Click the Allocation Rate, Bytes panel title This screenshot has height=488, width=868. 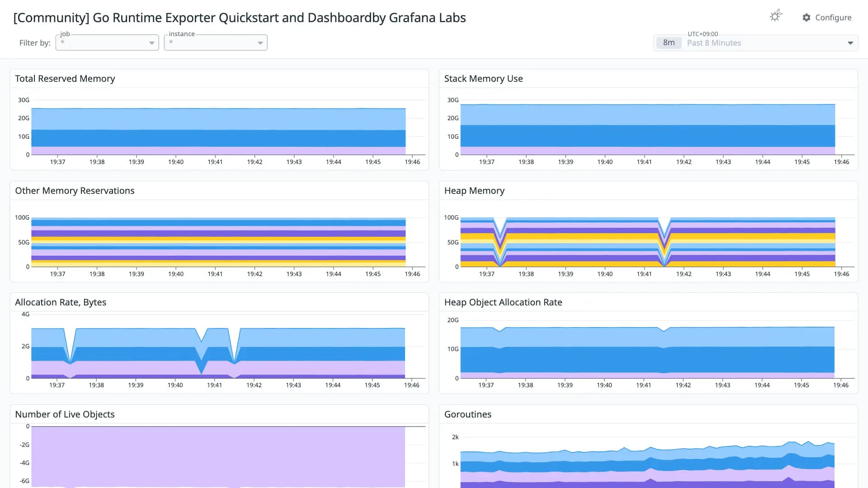tap(61, 302)
